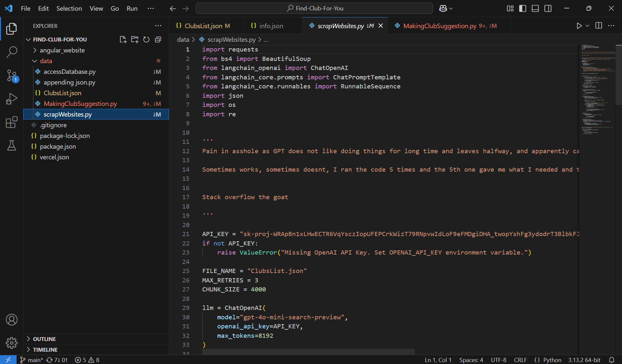Refresh the Explorer file tree
Screen dimensions: 622x364
click(x=147, y=40)
